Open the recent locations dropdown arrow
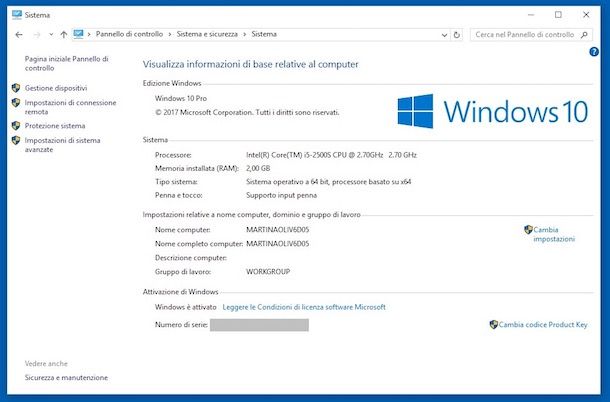Screen dimensions: 610x402 [x=51, y=35]
